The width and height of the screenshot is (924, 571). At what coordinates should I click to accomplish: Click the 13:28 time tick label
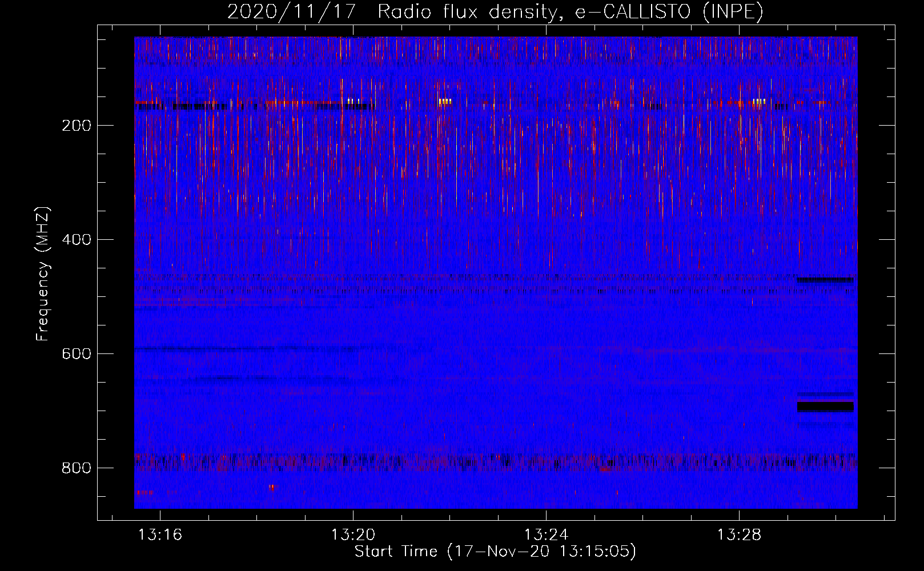pyautogui.click(x=739, y=535)
